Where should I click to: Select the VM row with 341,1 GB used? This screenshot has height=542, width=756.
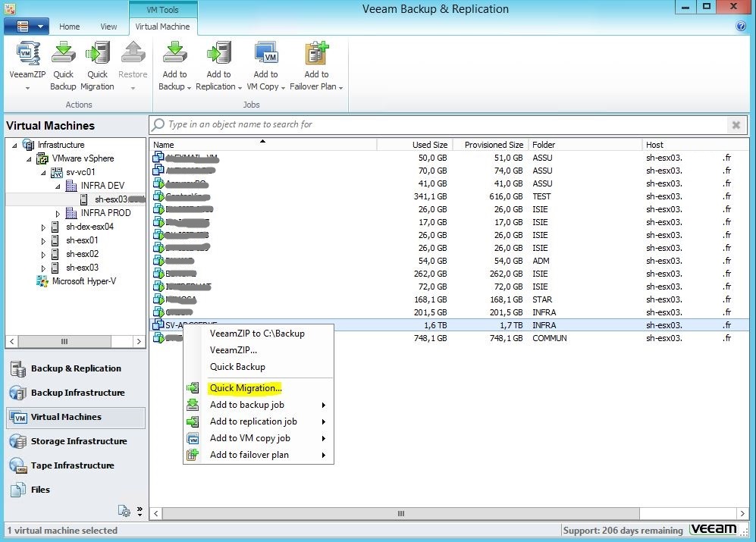[x=449, y=196]
